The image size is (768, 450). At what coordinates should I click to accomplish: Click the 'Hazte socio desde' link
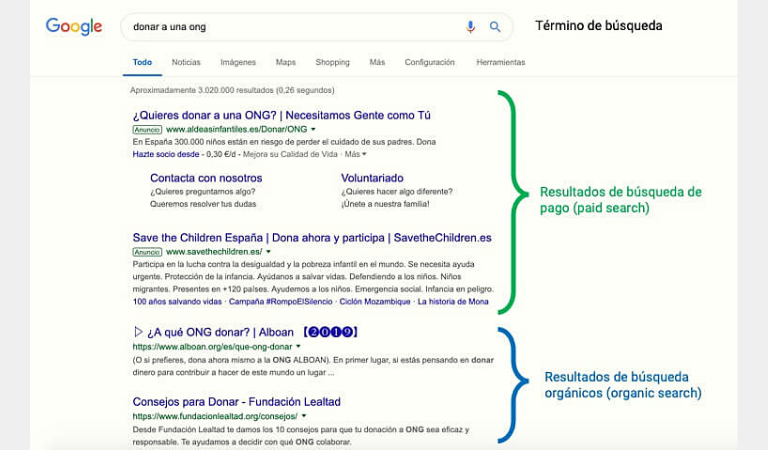point(166,154)
